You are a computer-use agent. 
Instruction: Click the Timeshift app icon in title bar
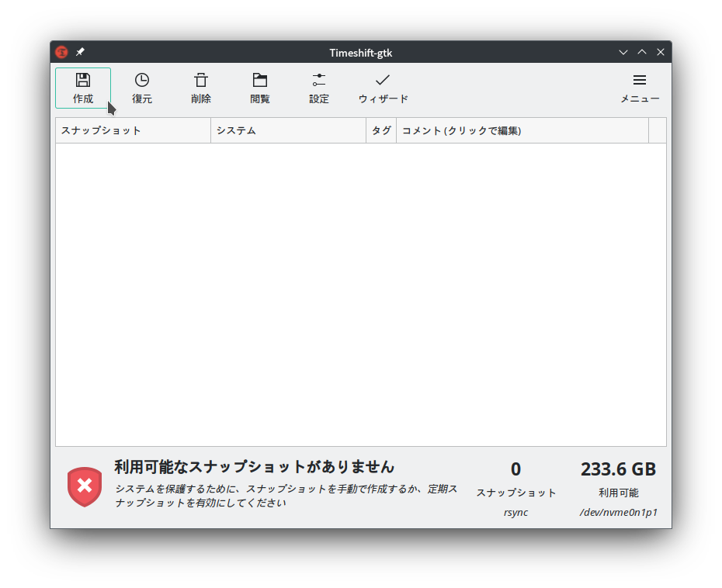pos(61,52)
